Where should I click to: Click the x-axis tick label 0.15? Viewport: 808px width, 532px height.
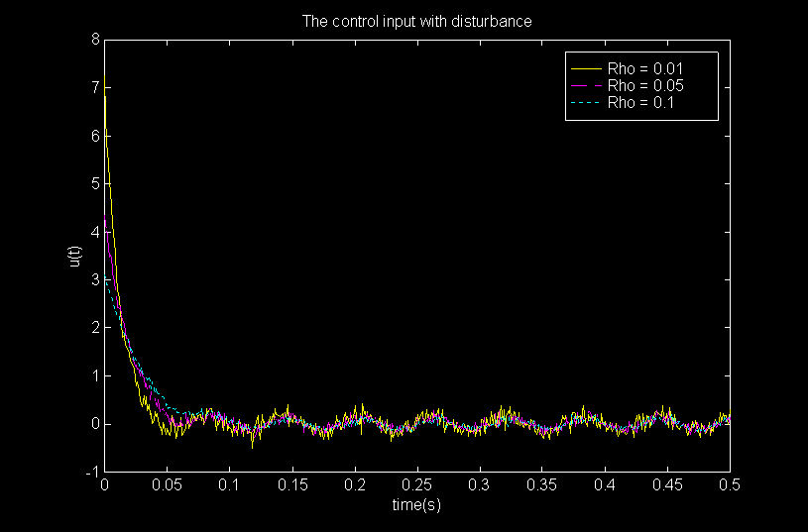click(x=291, y=486)
